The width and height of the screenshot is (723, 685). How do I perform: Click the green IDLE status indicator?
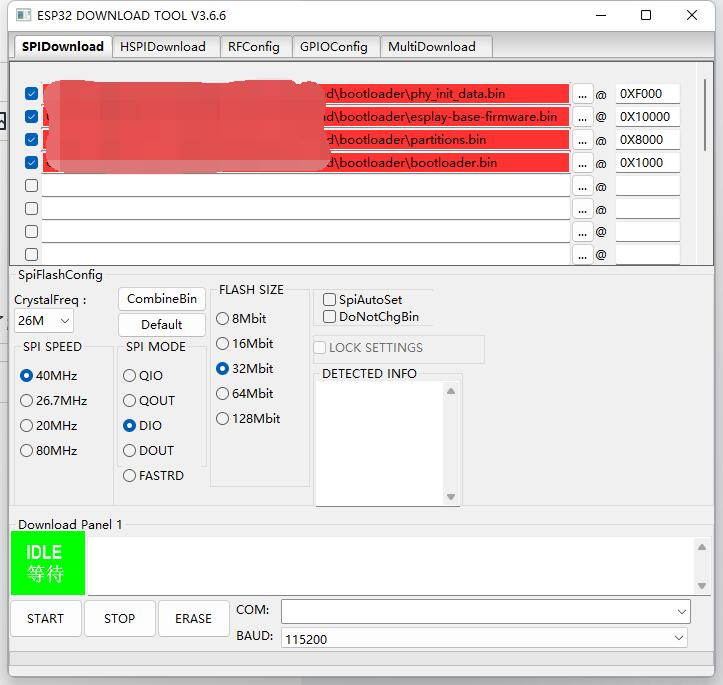pyautogui.click(x=47, y=563)
